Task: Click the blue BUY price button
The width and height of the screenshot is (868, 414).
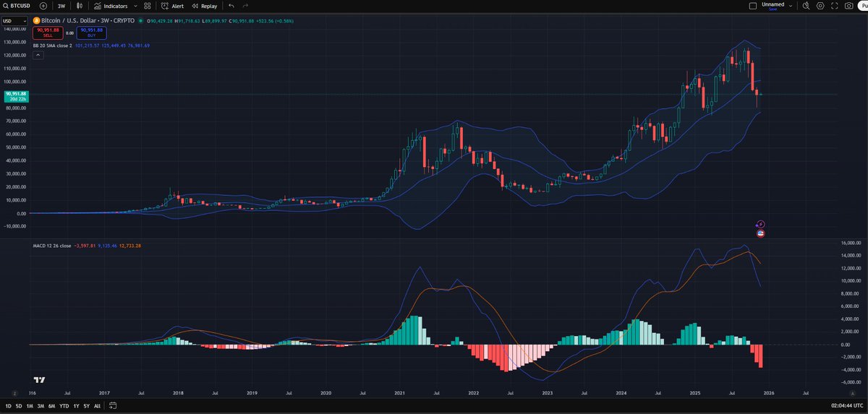Action: [x=91, y=33]
